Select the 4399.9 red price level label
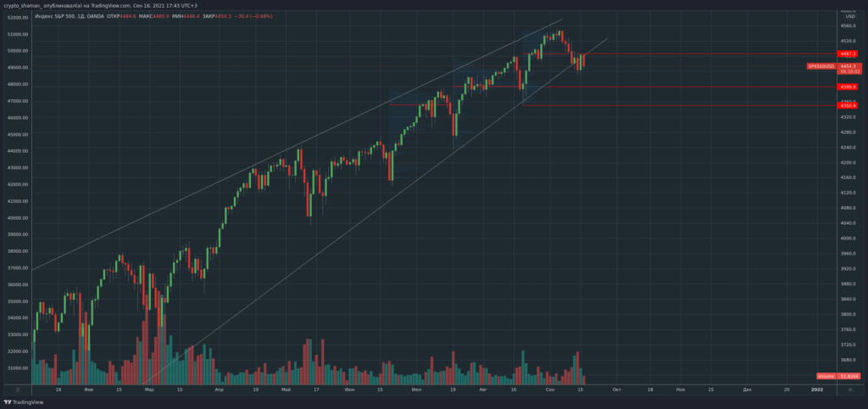868x409 pixels. 848,87
